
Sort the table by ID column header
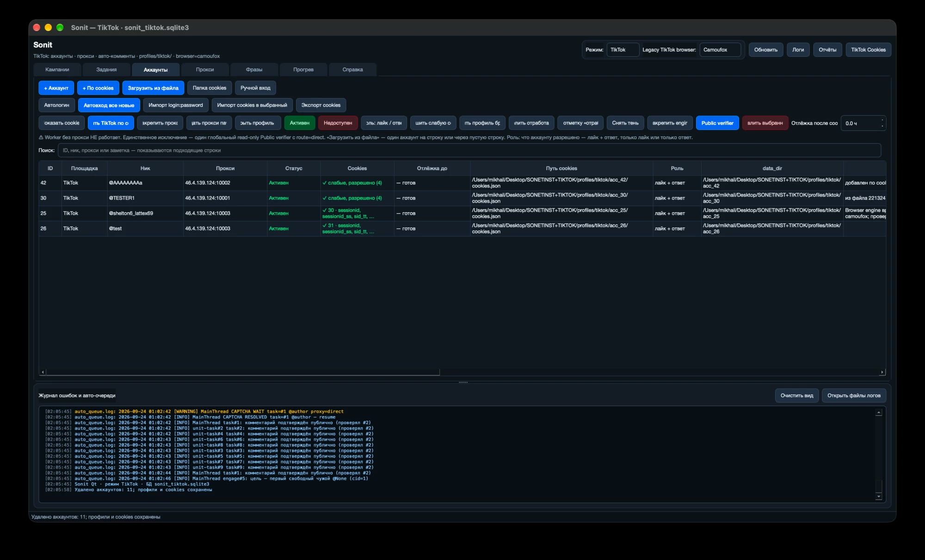click(50, 168)
